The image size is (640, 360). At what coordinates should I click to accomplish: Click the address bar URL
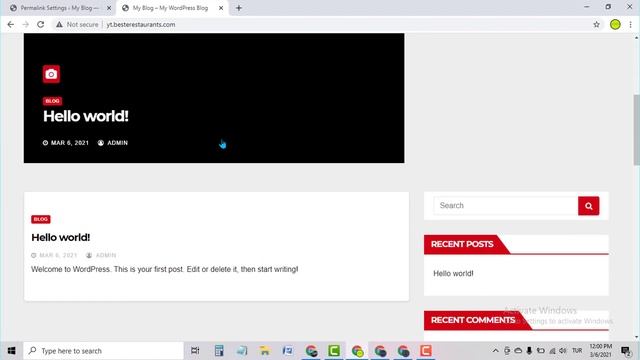pyautogui.click(x=141, y=24)
